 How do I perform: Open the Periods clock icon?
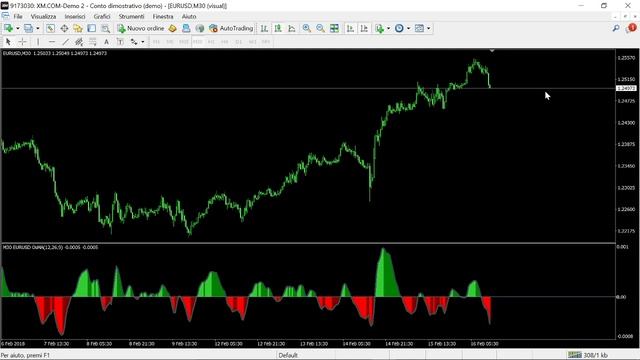[x=399, y=28]
